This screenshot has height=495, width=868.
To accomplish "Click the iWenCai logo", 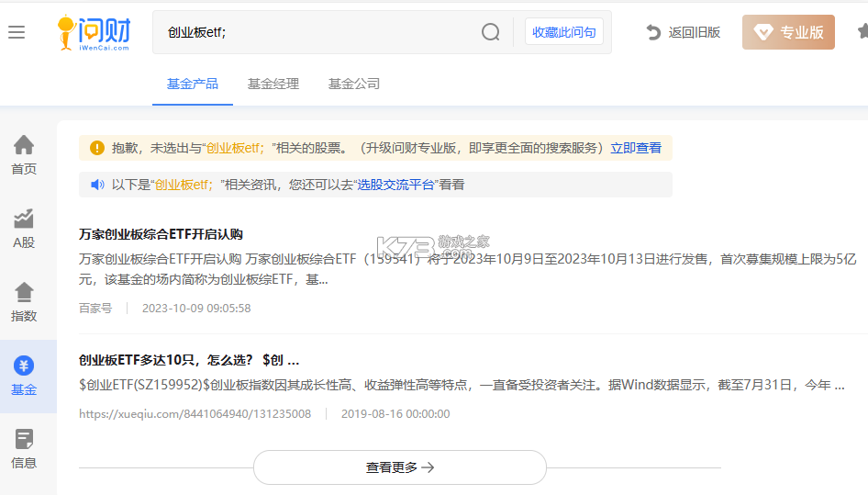I will coord(95,33).
